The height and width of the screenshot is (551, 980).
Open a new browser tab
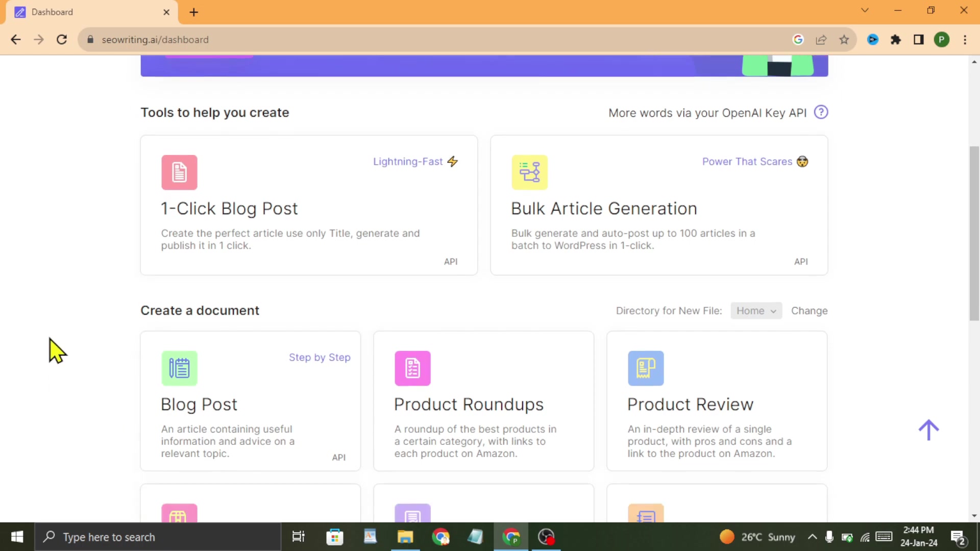point(194,12)
